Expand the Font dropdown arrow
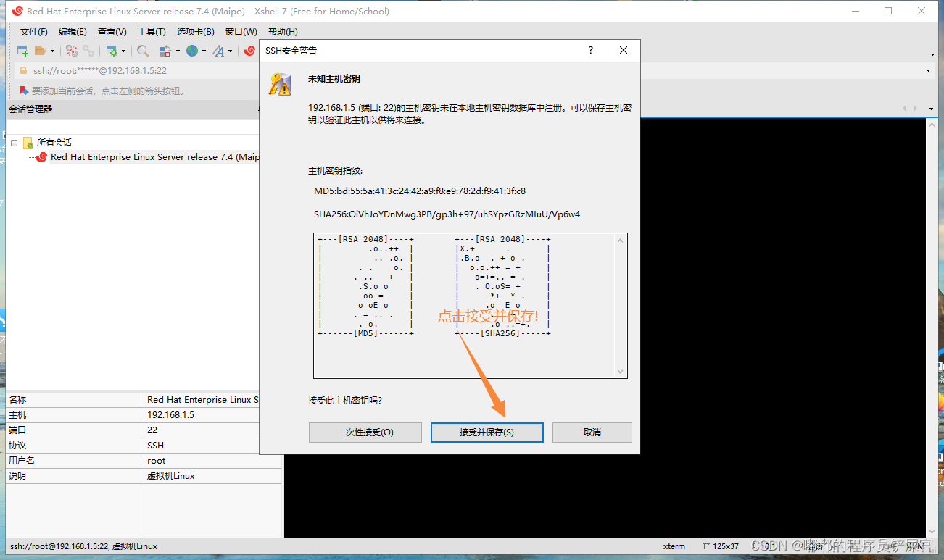This screenshot has height=560, width=944. pyautogui.click(x=230, y=51)
